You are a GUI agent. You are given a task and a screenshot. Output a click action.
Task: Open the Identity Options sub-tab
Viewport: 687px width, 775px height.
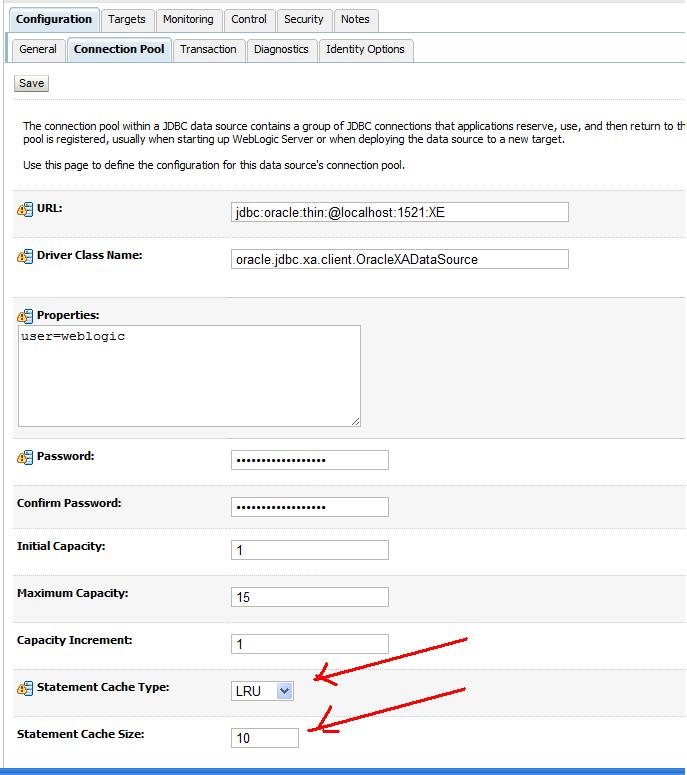[x=365, y=49]
